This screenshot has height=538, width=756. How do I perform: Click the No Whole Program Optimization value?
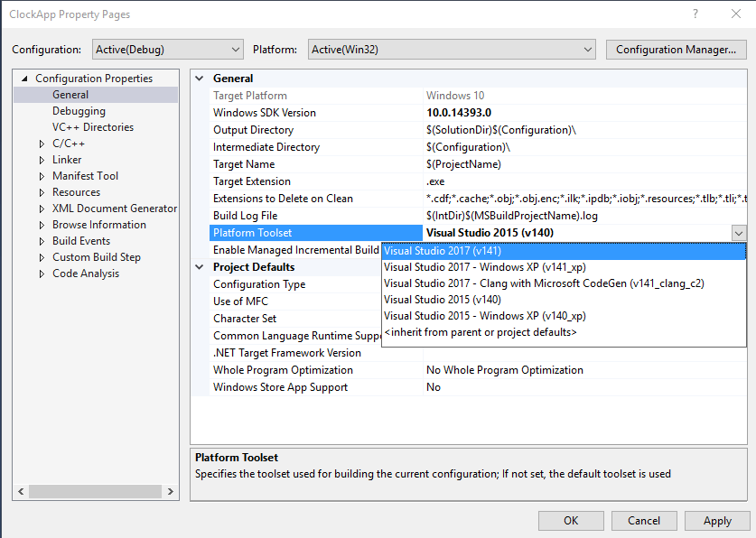504,370
